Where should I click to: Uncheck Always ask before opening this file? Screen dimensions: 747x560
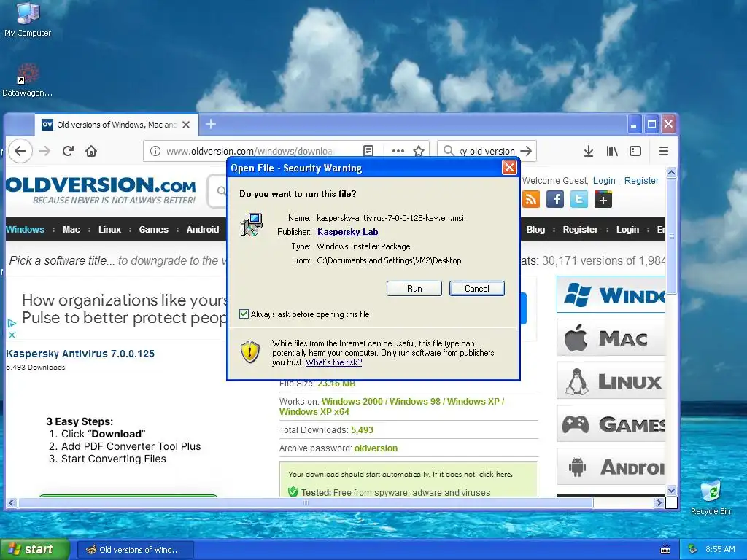click(244, 314)
